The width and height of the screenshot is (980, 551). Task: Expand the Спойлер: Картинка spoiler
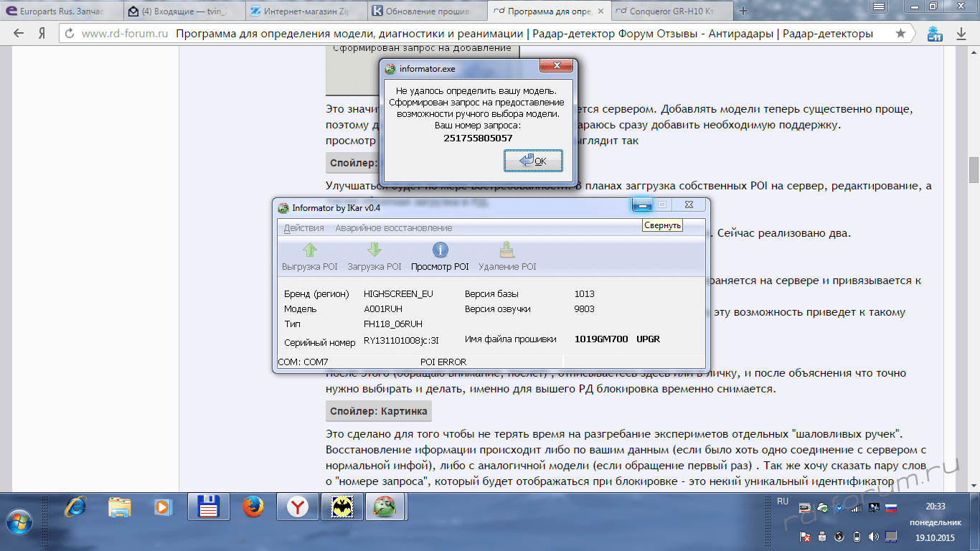tap(379, 411)
